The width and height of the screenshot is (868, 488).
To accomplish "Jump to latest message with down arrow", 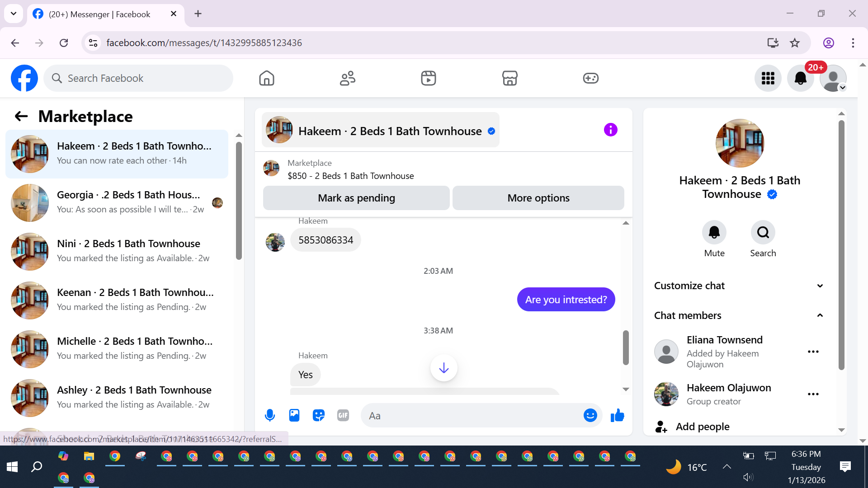I will pos(443,368).
